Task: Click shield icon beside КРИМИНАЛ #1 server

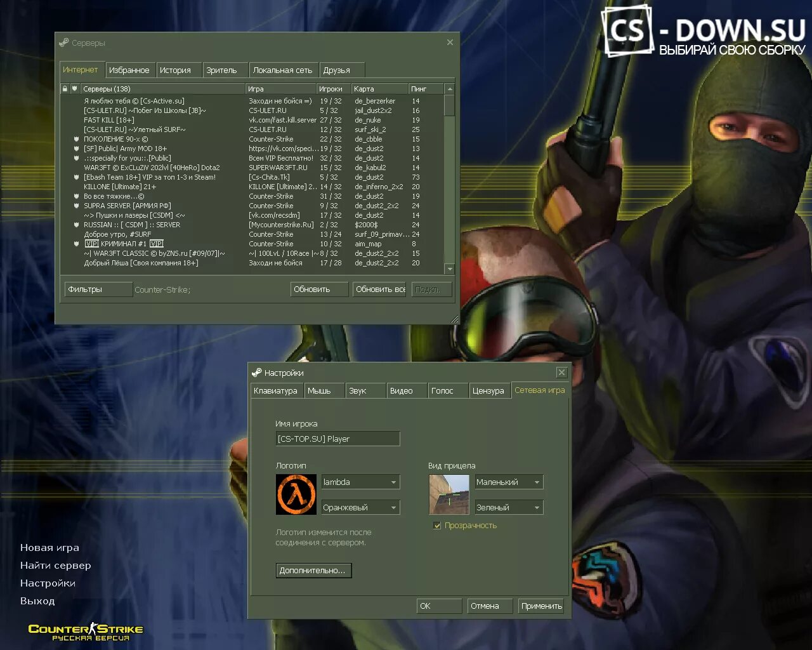Action: 76,244
